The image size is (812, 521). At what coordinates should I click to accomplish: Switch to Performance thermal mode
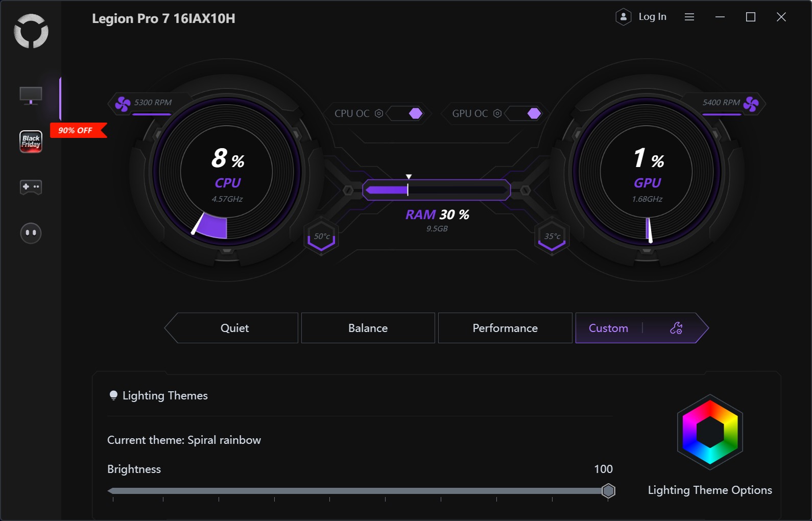(x=505, y=328)
